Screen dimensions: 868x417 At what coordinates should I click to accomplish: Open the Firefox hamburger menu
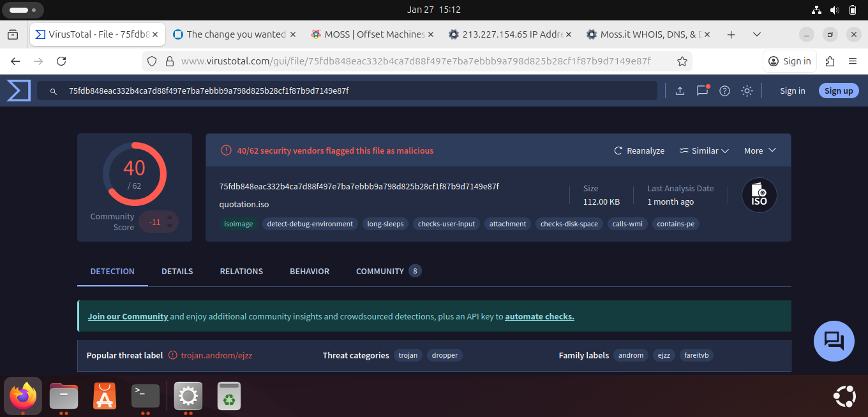click(x=853, y=61)
